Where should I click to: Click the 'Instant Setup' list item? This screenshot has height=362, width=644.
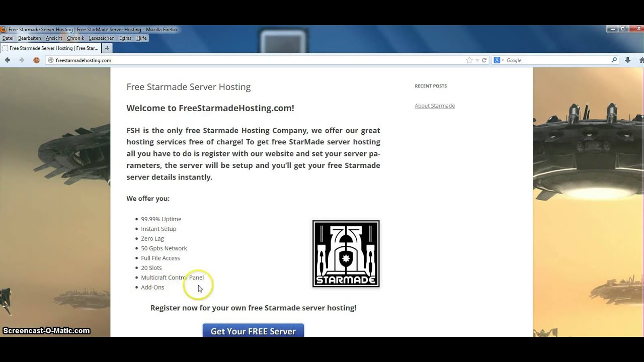[x=158, y=229]
